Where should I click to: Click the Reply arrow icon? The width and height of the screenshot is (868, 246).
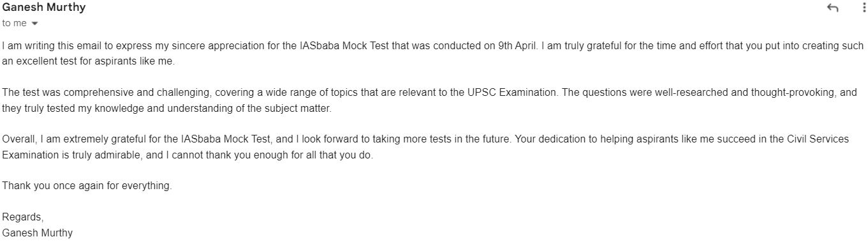point(832,8)
